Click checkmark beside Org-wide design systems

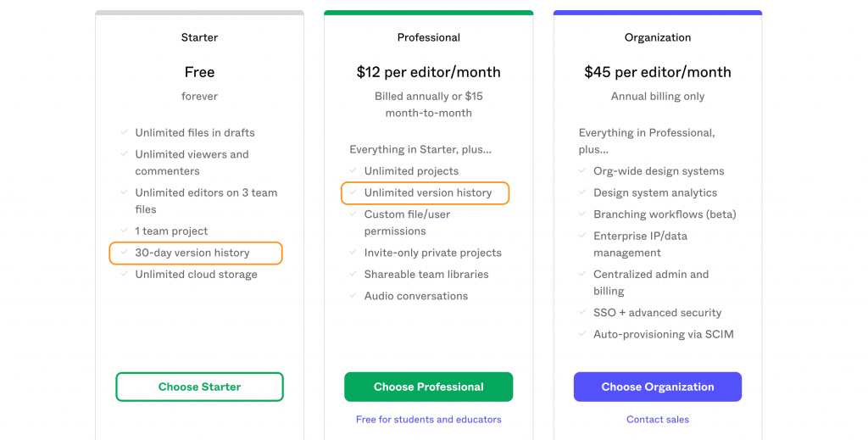pyautogui.click(x=582, y=171)
